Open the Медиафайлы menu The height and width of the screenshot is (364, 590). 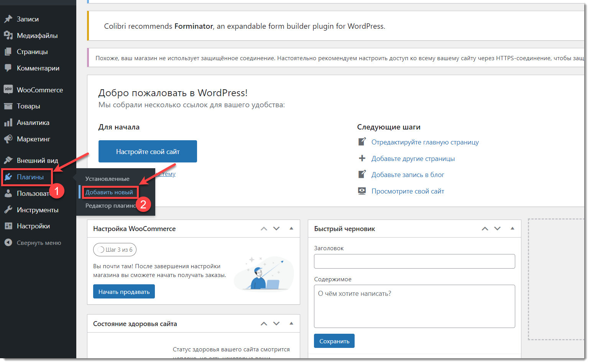[38, 35]
